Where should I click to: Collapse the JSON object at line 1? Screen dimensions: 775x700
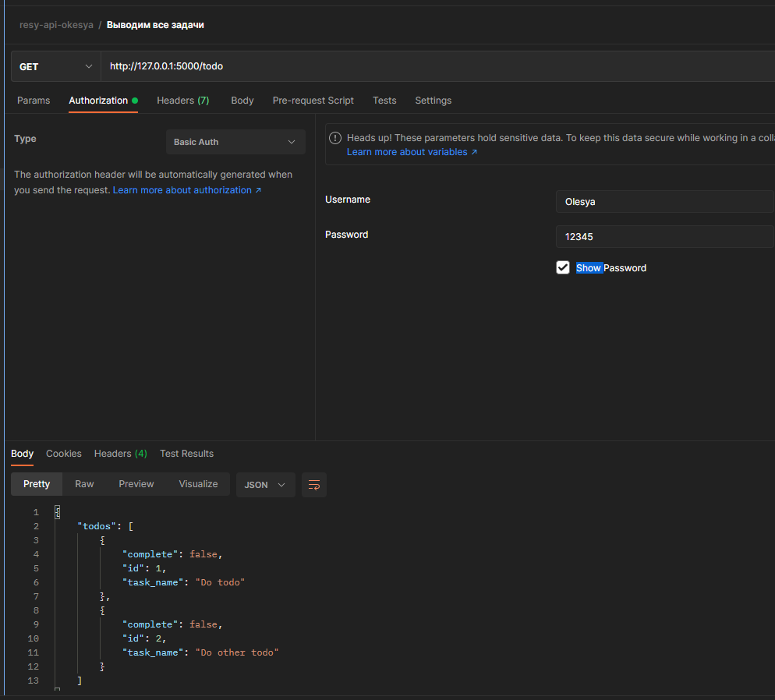[x=57, y=511]
